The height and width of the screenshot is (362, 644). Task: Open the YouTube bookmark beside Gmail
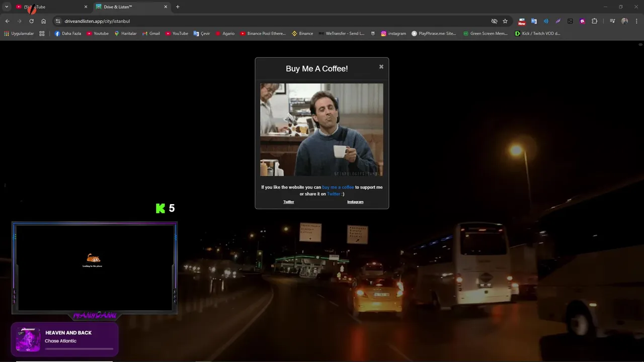(x=177, y=34)
